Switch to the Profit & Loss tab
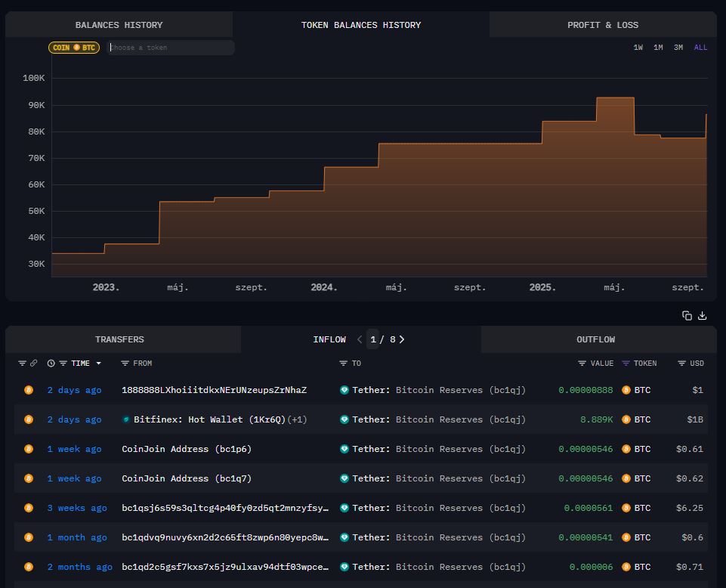Image resolution: width=726 pixels, height=588 pixels. 602,25
